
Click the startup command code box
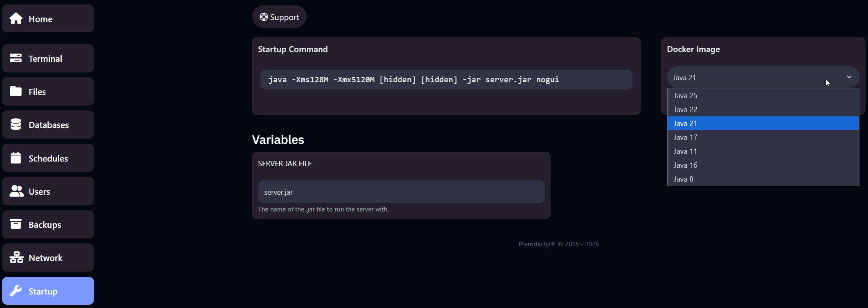(446, 79)
